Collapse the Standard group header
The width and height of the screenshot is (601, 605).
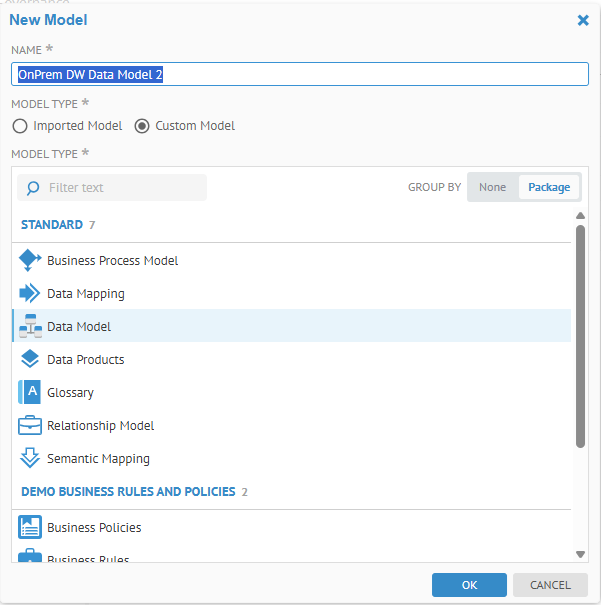point(51,225)
